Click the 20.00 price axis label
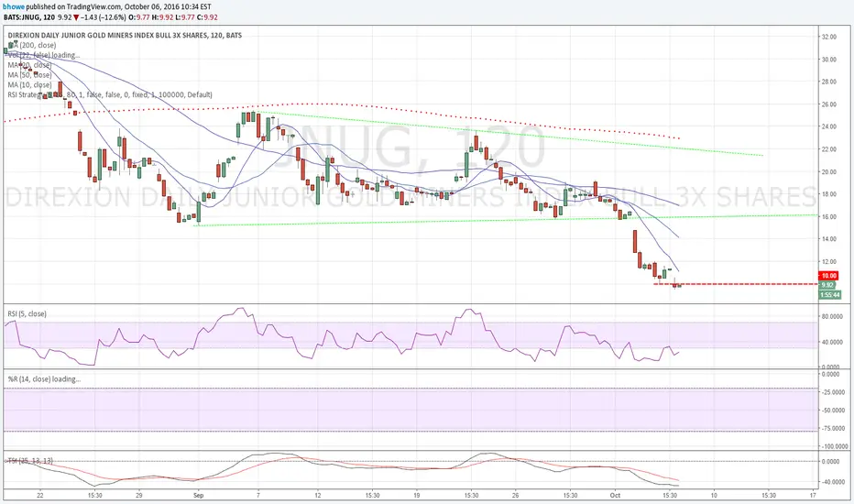The image size is (854, 504). (x=829, y=171)
